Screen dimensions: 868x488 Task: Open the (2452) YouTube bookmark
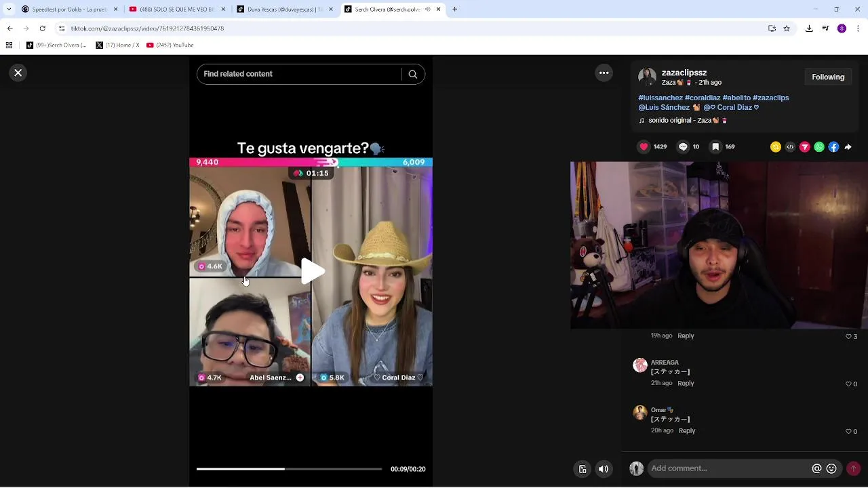click(x=170, y=45)
